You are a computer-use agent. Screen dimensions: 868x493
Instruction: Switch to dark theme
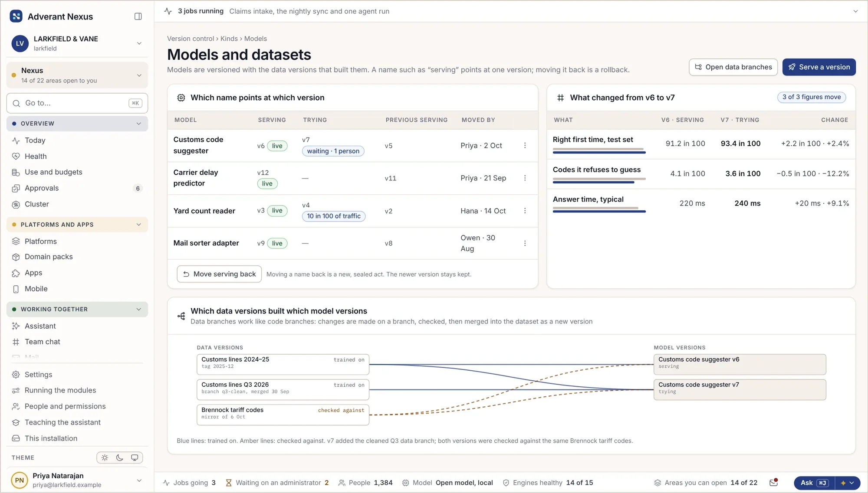pyautogui.click(x=120, y=457)
